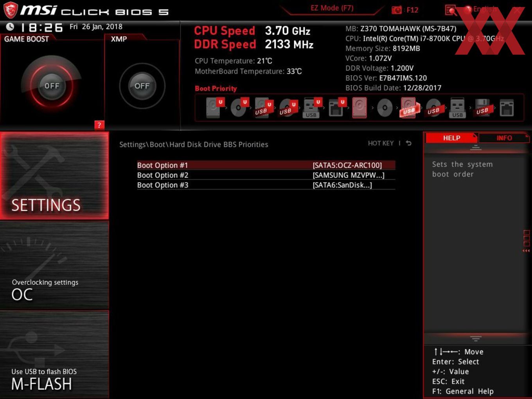Click the 'F1: General Help' hint

[463, 391]
